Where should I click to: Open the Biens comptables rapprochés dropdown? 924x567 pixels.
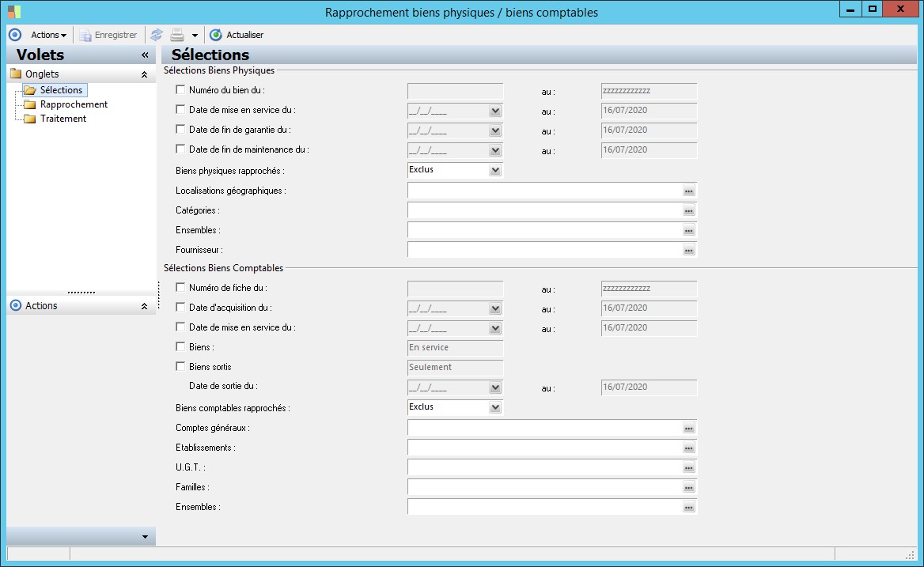495,407
